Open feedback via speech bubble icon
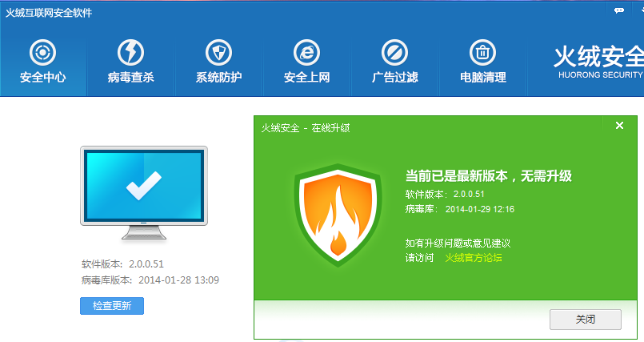The width and height of the screenshot is (644, 342). 619,10
